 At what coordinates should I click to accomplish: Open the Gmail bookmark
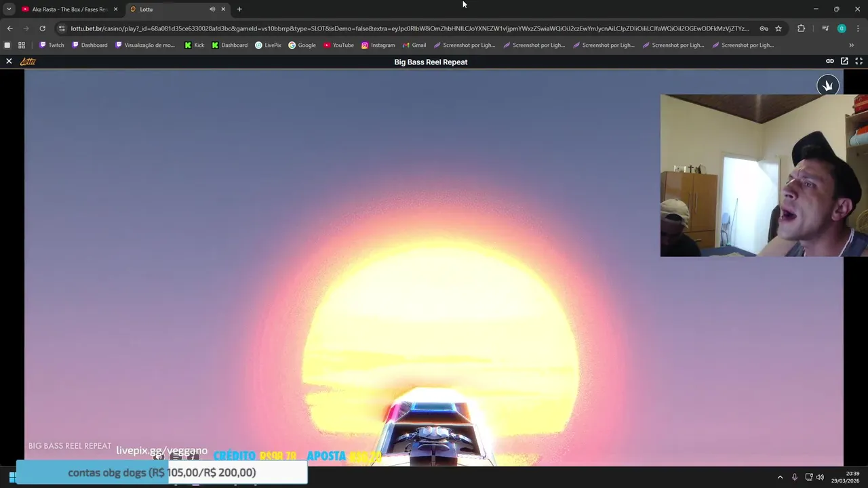pos(414,45)
